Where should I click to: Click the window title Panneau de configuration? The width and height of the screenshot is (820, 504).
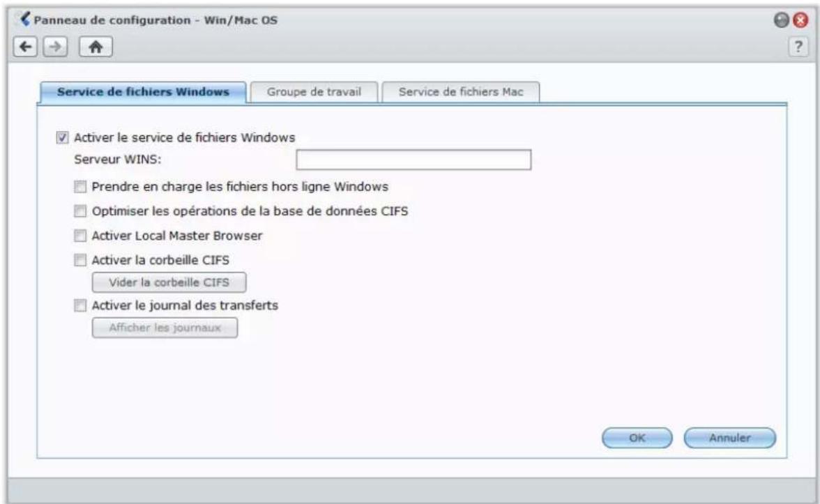155,20
